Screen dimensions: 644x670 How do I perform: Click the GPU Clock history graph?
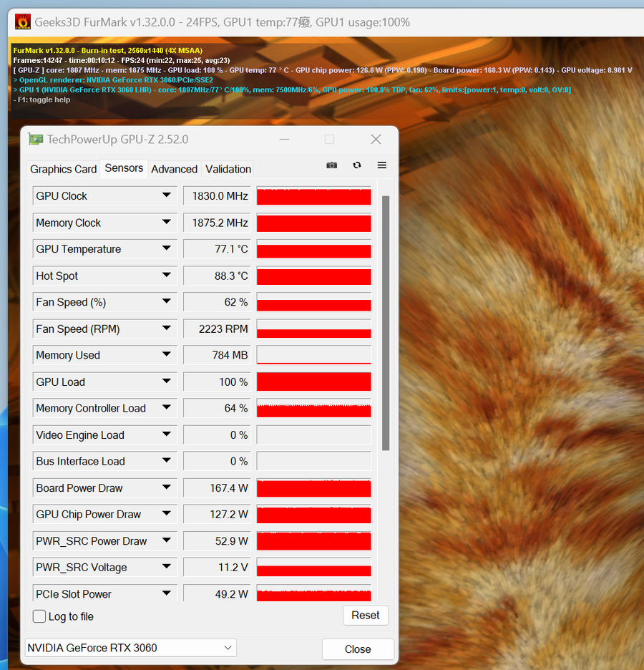point(314,196)
